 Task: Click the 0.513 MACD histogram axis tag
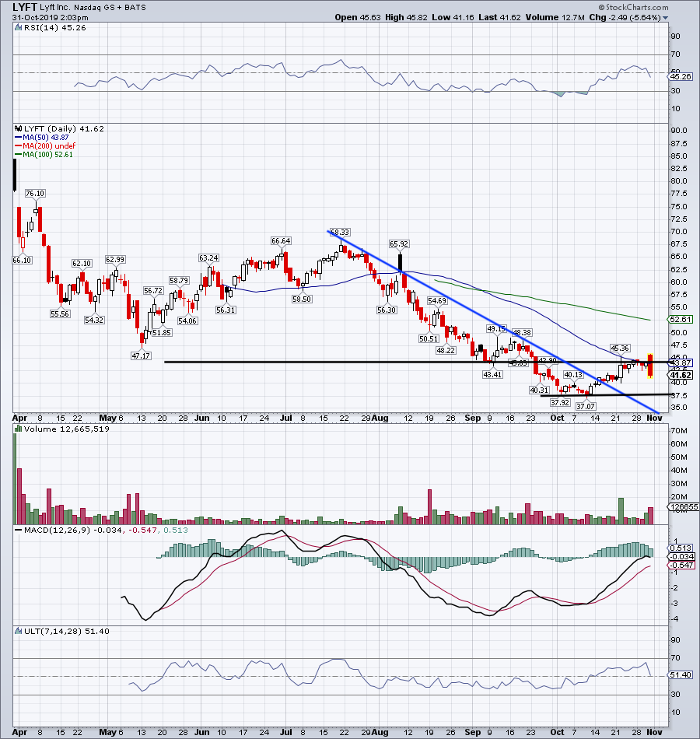[x=681, y=548]
